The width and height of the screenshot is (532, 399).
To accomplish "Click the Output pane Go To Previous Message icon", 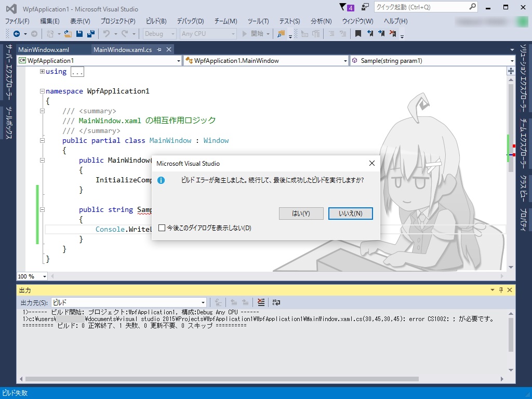I will click(x=234, y=302).
